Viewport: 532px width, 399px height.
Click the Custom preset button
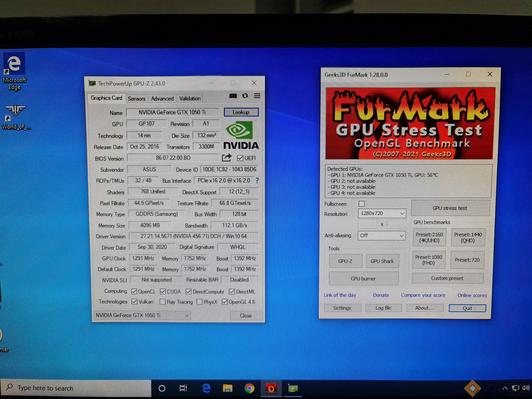(447, 278)
